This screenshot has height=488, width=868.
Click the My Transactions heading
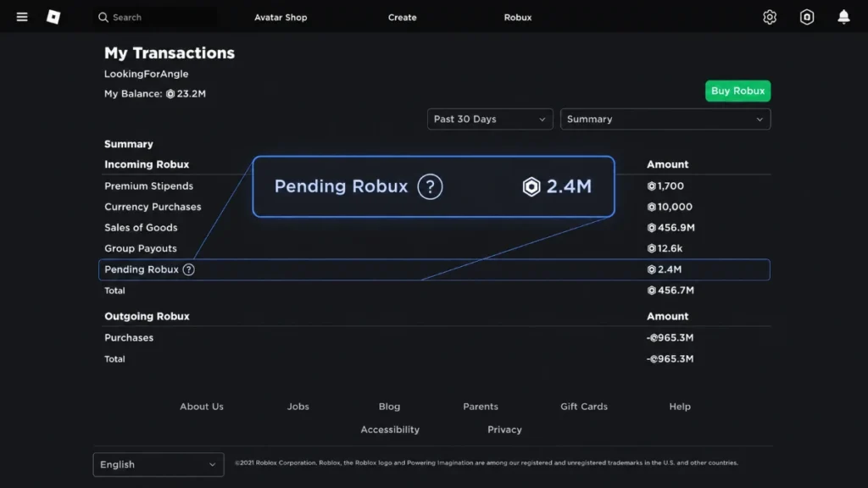(x=170, y=53)
